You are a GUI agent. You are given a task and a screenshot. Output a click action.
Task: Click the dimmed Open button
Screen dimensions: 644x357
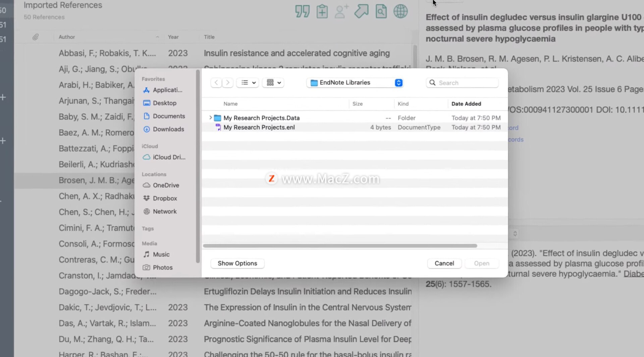coord(481,263)
